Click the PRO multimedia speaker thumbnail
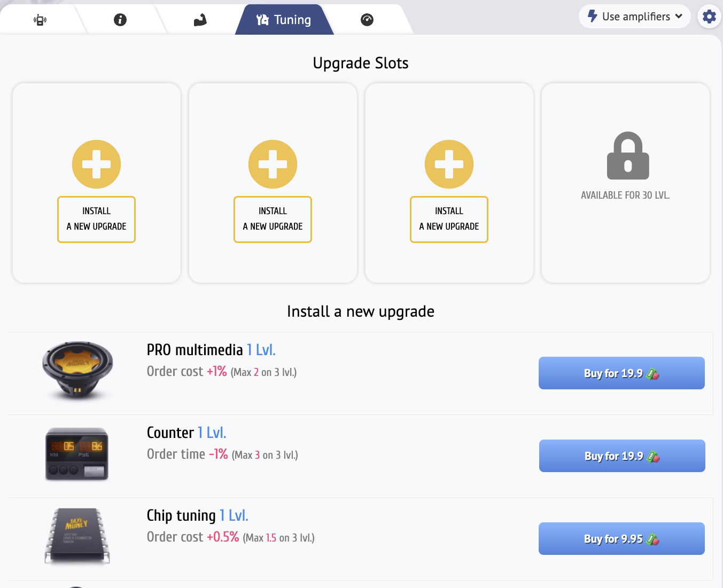The height and width of the screenshot is (588, 723). point(77,370)
